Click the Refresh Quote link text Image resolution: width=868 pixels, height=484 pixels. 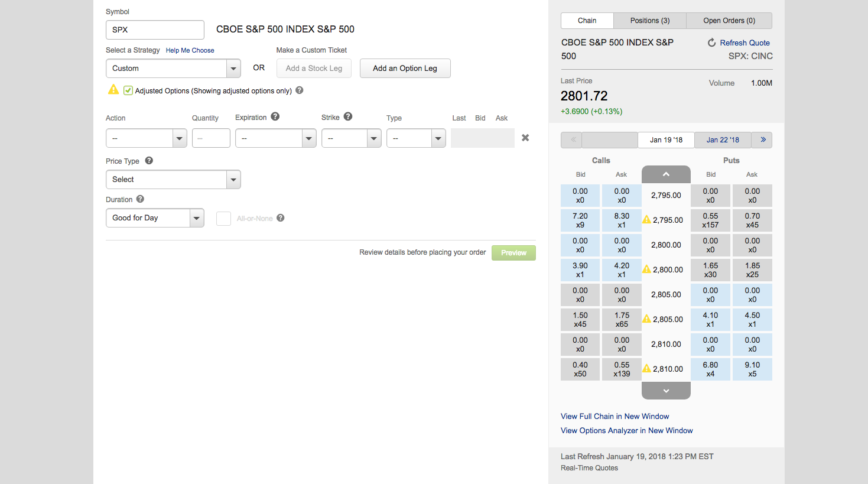pos(745,43)
